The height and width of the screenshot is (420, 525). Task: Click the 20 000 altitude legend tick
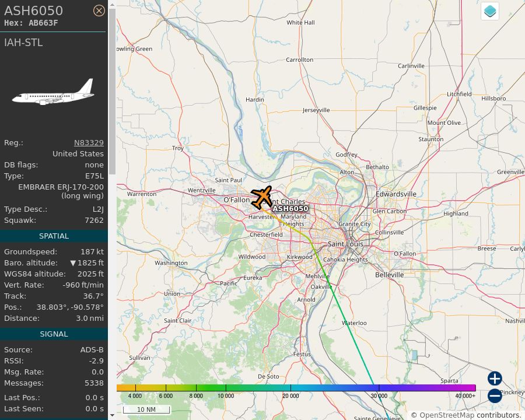(x=290, y=395)
